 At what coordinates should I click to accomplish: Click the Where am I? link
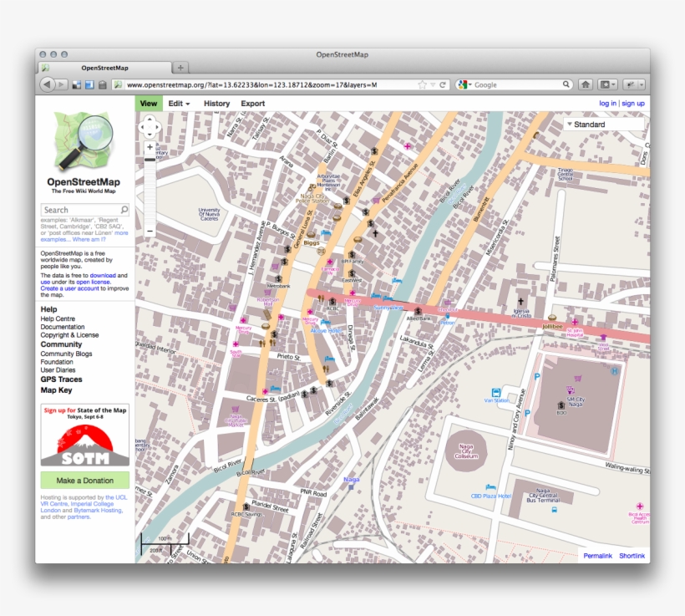pos(89,240)
